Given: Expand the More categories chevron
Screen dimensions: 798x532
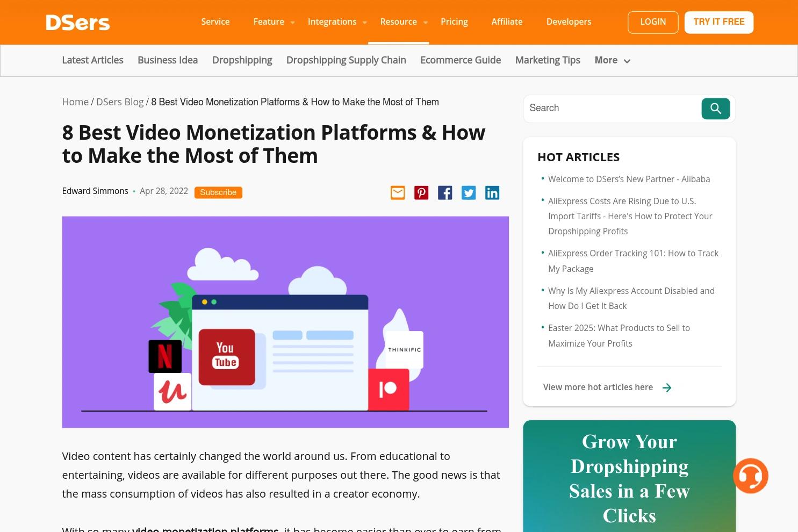Looking at the screenshot, I should [627, 61].
